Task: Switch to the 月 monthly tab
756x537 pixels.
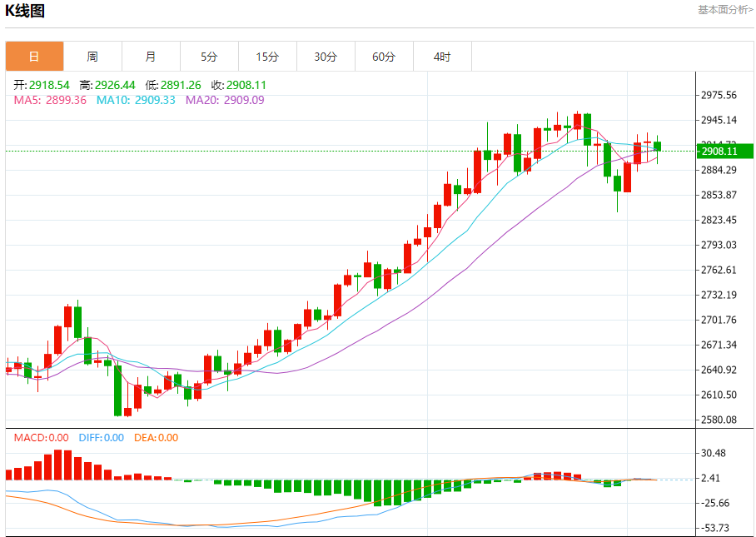Action: click(x=151, y=57)
